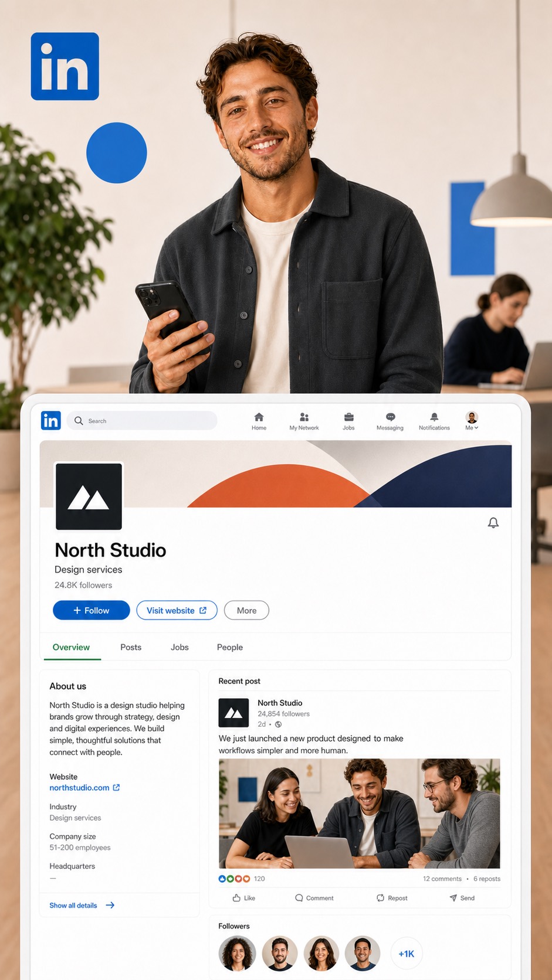
Task: Click the Recent post heading
Action: point(239,681)
